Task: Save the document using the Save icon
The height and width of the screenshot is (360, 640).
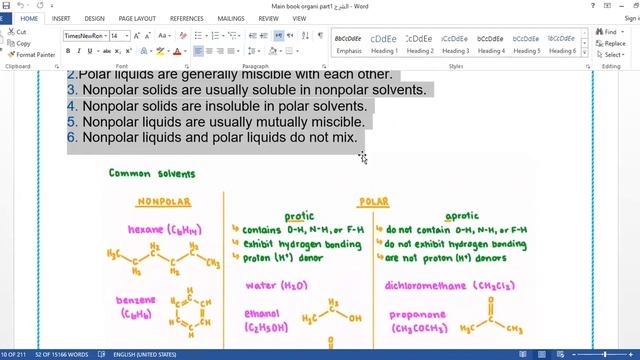Action: (x=6, y=6)
